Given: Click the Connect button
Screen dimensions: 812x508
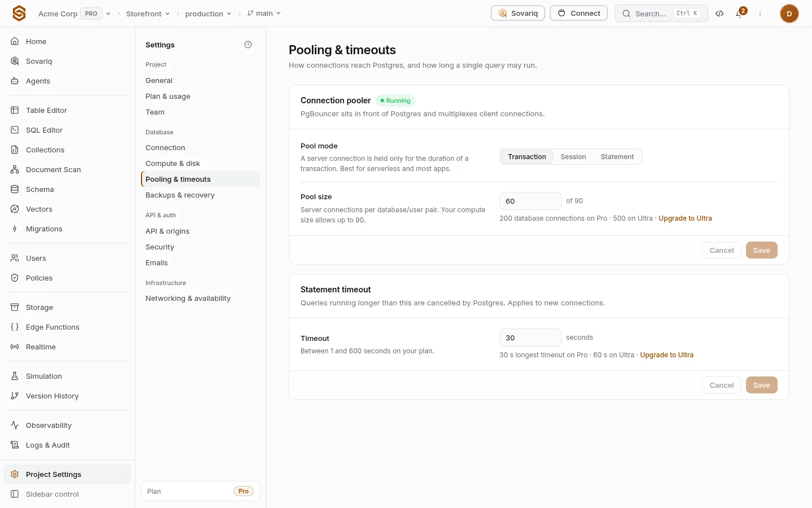Looking at the screenshot, I should point(579,14).
